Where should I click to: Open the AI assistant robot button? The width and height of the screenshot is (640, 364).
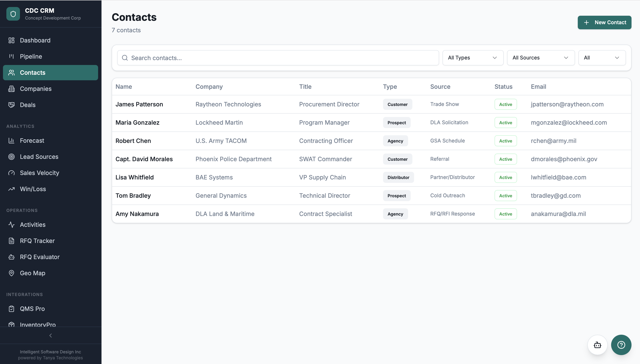597,345
